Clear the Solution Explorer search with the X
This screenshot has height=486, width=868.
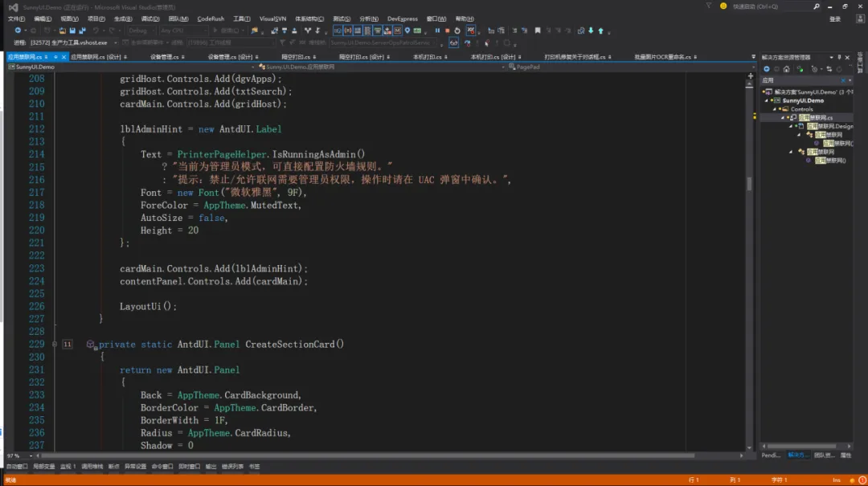pyautogui.click(x=843, y=80)
